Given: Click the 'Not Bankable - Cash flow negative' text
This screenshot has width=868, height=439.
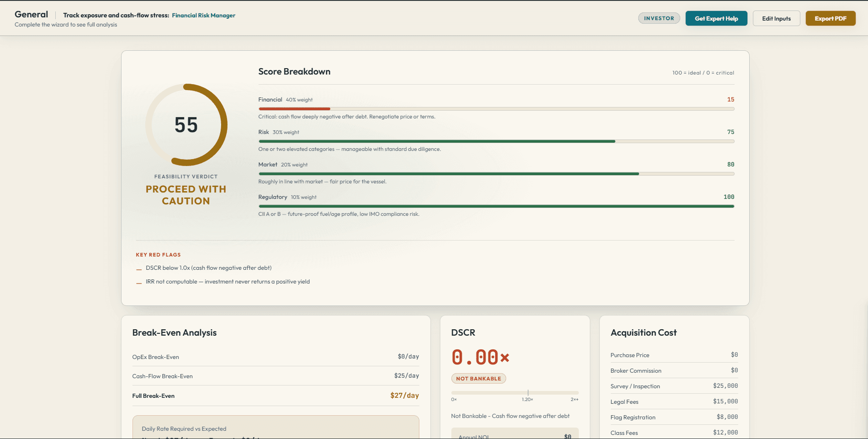Looking at the screenshot, I should [510, 416].
